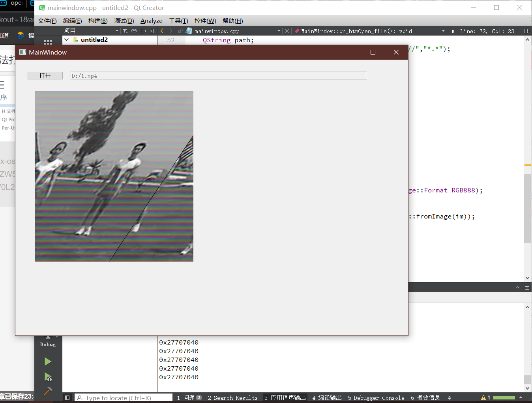Viewport: 532px width, 403px height.
Task: Click the grid mode selector icon below Projects
Action: point(48,42)
